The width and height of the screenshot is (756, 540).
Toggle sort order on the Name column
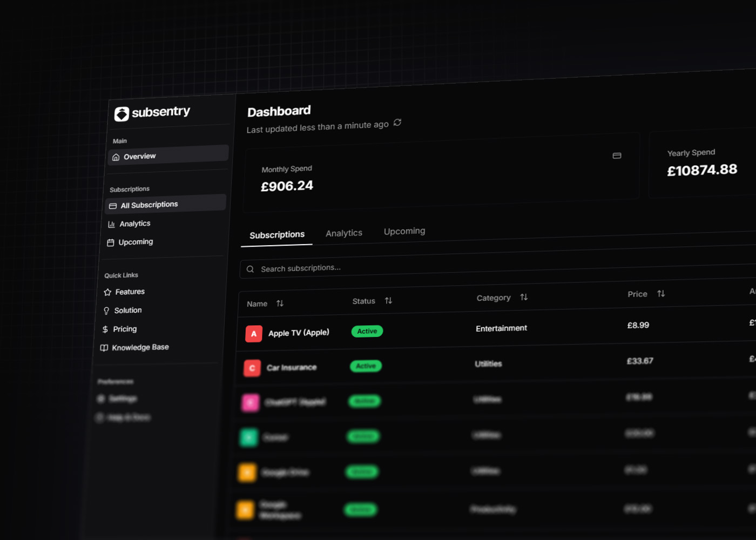(x=280, y=303)
